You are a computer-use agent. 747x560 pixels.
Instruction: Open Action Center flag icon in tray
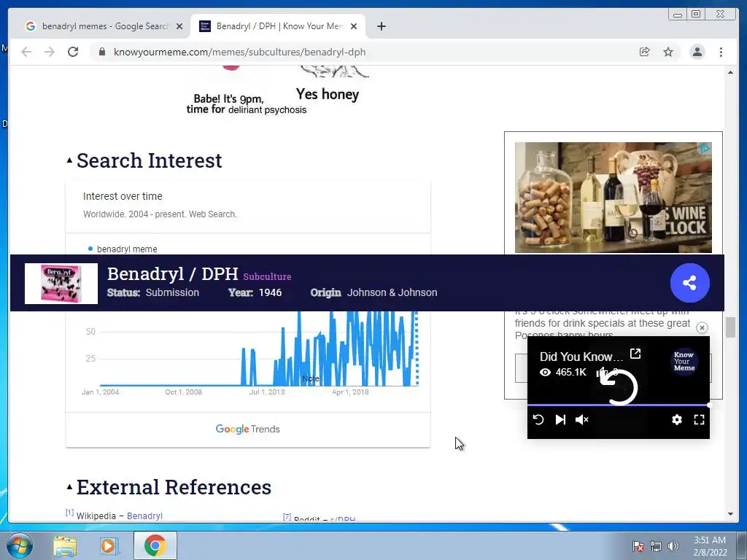point(638,546)
